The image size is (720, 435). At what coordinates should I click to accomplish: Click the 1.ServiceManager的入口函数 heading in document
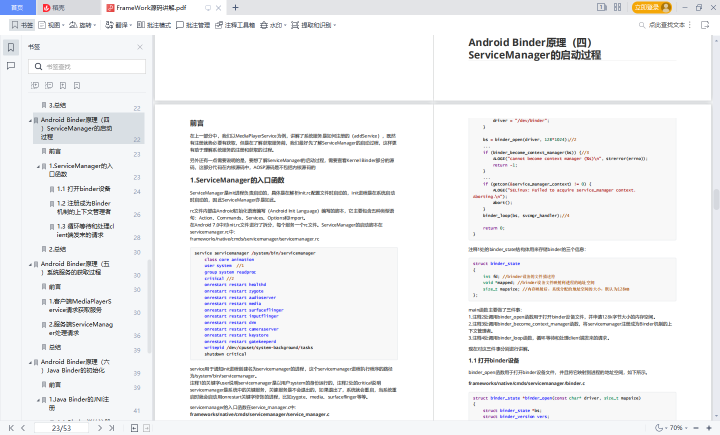coord(237,180)
